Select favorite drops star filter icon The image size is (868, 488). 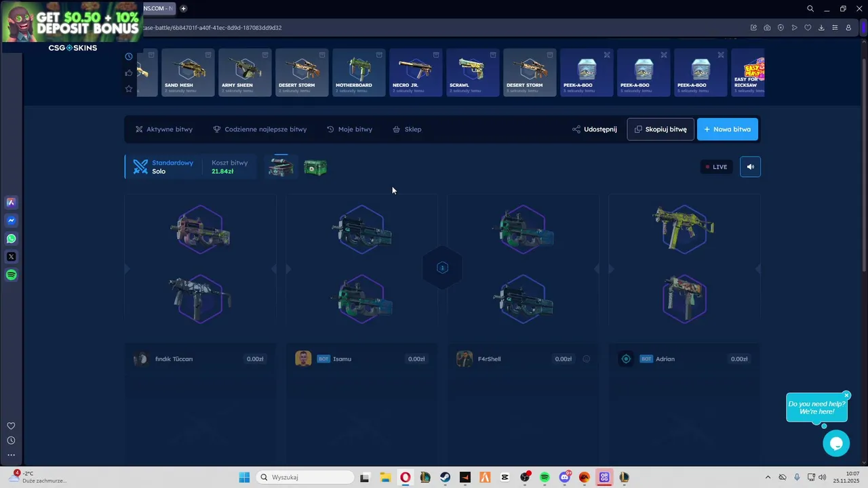click(x=129, y=89)
